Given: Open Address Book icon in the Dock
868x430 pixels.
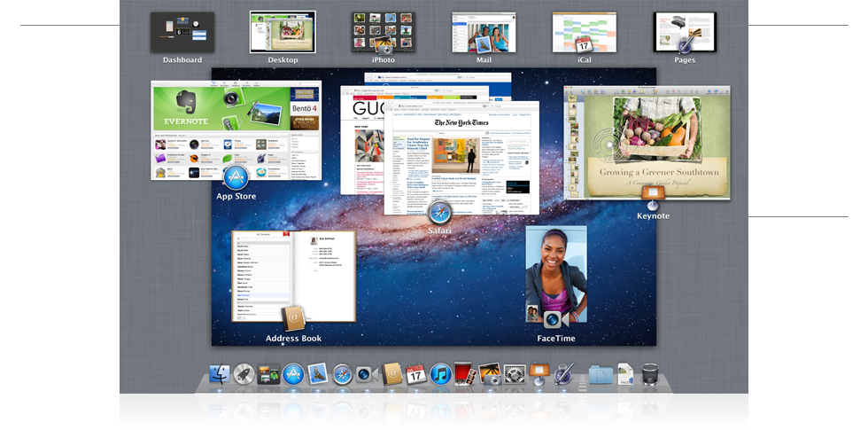Looking at the screenshot, I should pos(391,374).
